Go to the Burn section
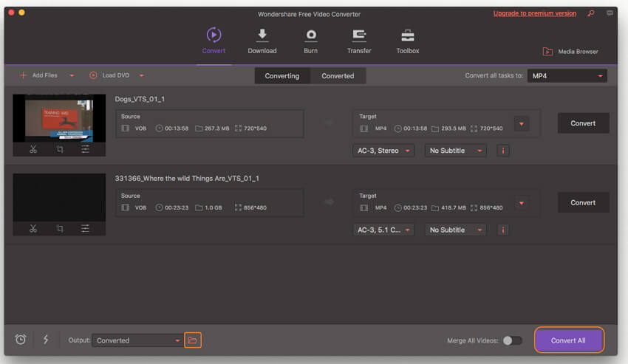Screen dimensions: 628x364 (x=311, y=41)
